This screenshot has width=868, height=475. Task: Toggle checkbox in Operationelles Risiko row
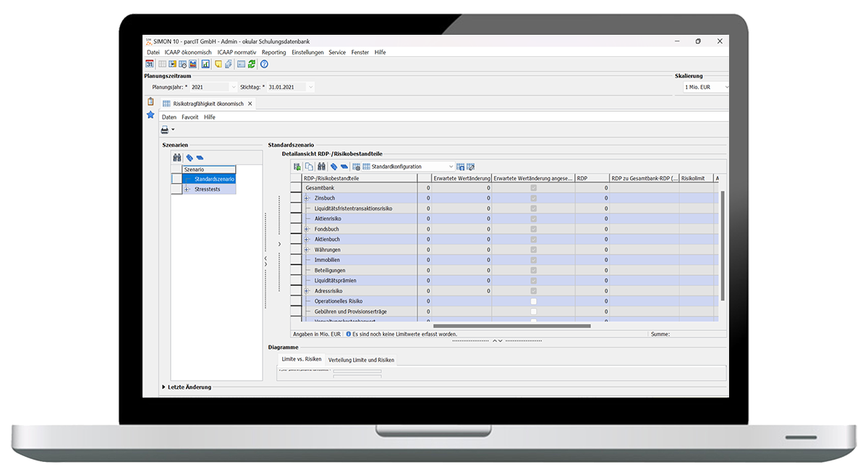click(x=533, y=301)
